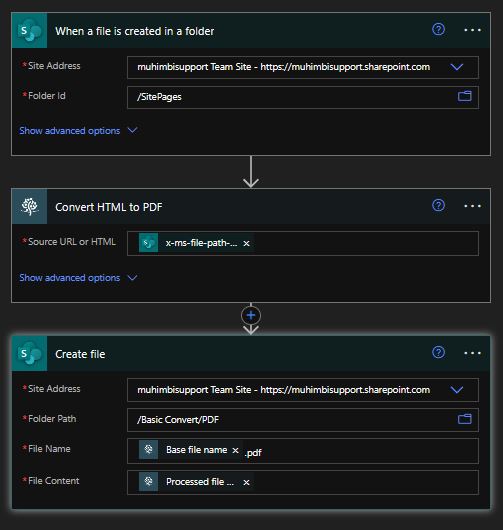
Task: Insert a new step with plus button
Action: (x=251, y=315)
